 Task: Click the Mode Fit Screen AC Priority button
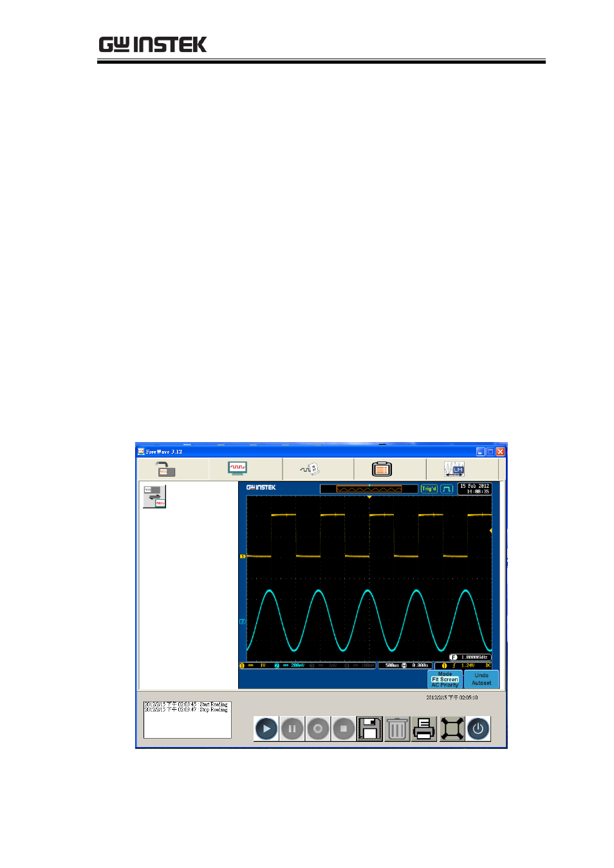click(445, 679)
